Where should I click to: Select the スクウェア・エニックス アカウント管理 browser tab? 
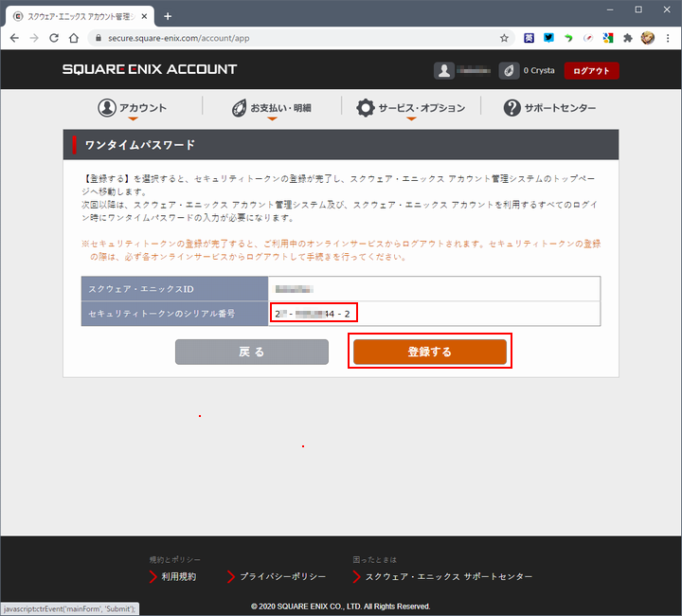pyautogui.click(x=80, y=16)
